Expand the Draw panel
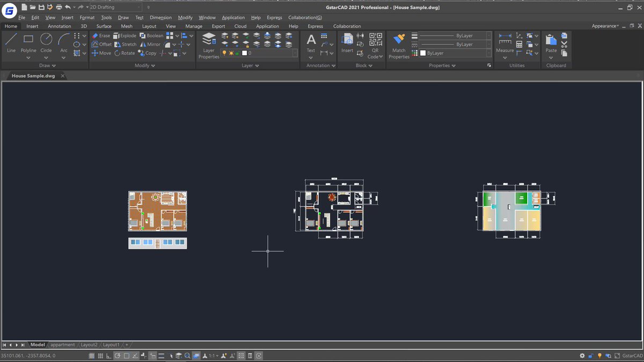The image size is (644, 362). 46,65
